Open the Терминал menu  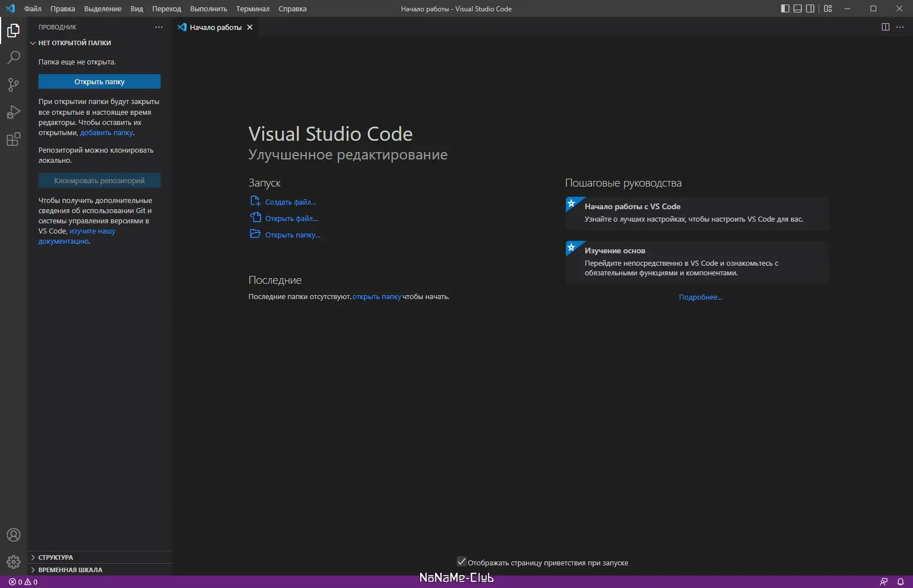(252, 8)
